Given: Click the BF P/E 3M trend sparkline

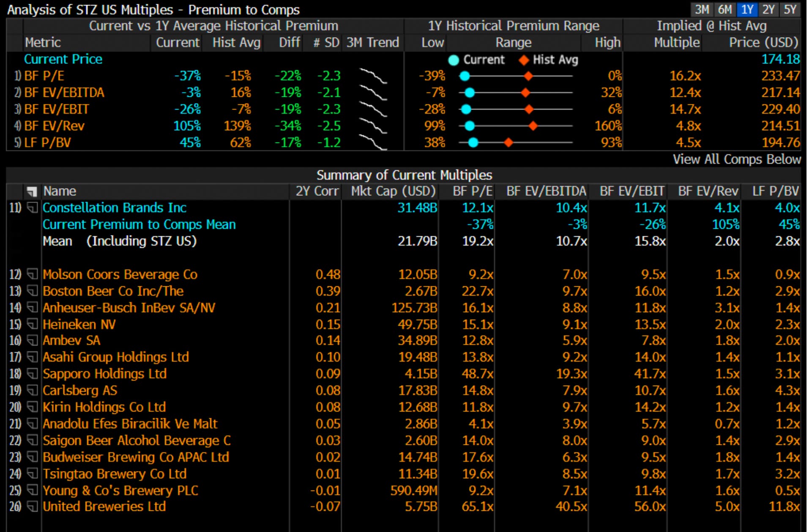Looking at the screenshot, I should point(373,76).
